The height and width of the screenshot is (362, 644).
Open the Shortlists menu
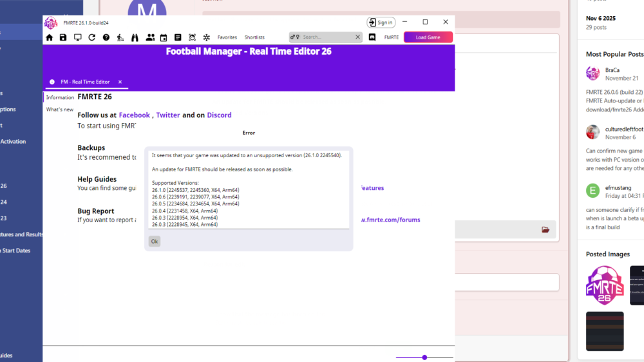point(254,37)
